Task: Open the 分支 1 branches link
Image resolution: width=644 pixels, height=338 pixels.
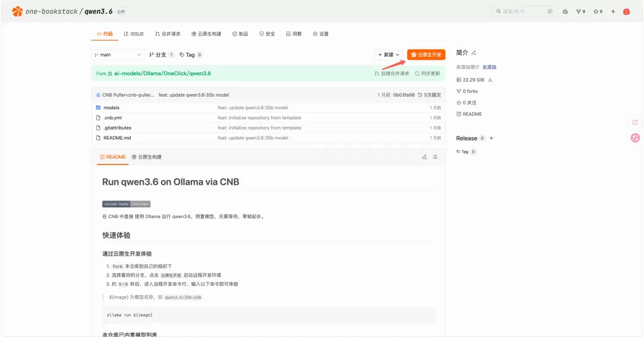Action: tap(162, 55)
